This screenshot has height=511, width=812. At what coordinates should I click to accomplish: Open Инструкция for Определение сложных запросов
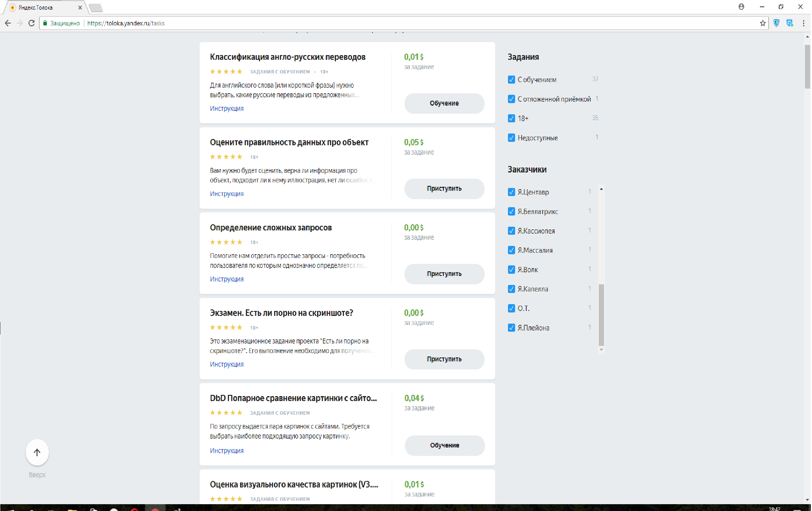(x=227, y=279)
